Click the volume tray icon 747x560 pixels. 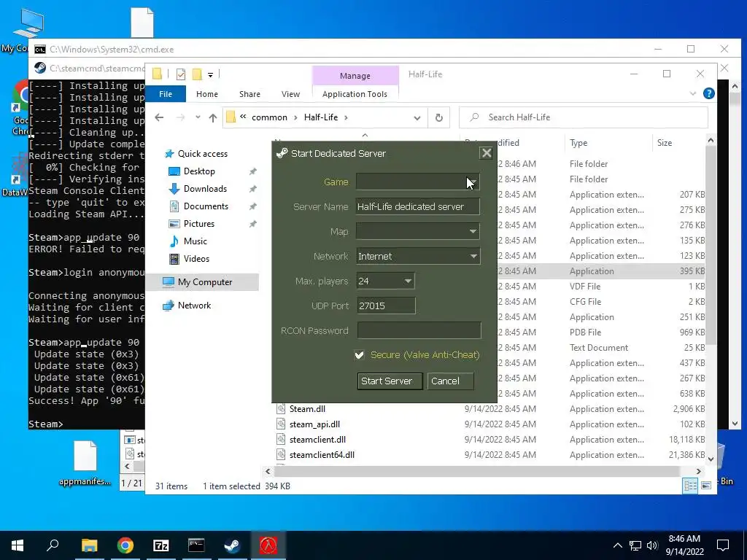point(652,545)
